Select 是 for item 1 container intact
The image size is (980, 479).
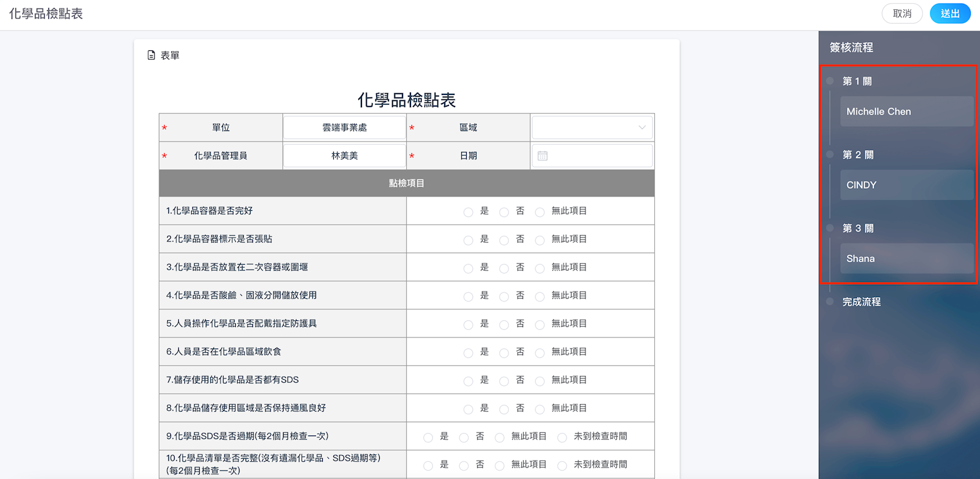click(x=468, y=212)
